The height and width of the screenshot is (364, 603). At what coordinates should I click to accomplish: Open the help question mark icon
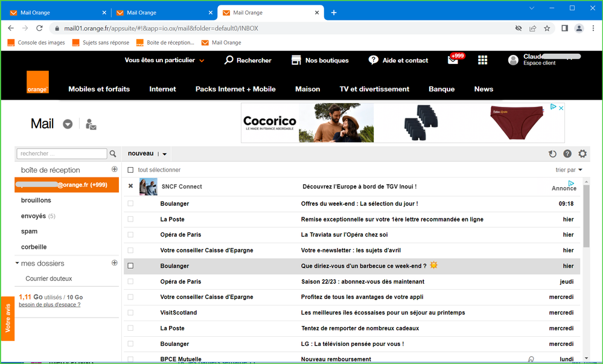pyautogui.click(x=567, y=154)
